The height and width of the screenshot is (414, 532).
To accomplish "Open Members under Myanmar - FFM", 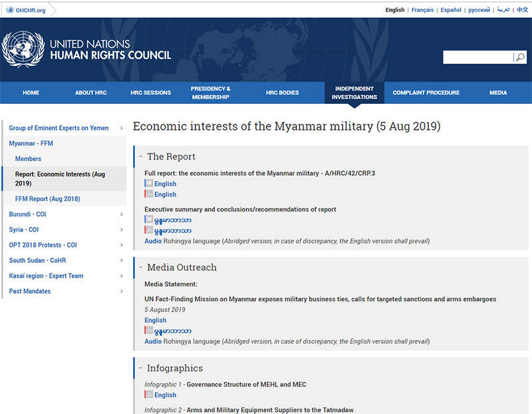I will [x=28, y=158].
